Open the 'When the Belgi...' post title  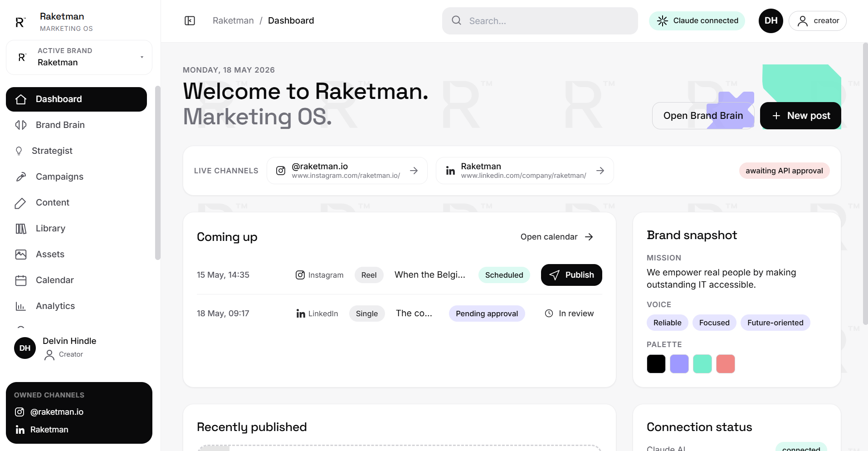[x=429, y=275]
